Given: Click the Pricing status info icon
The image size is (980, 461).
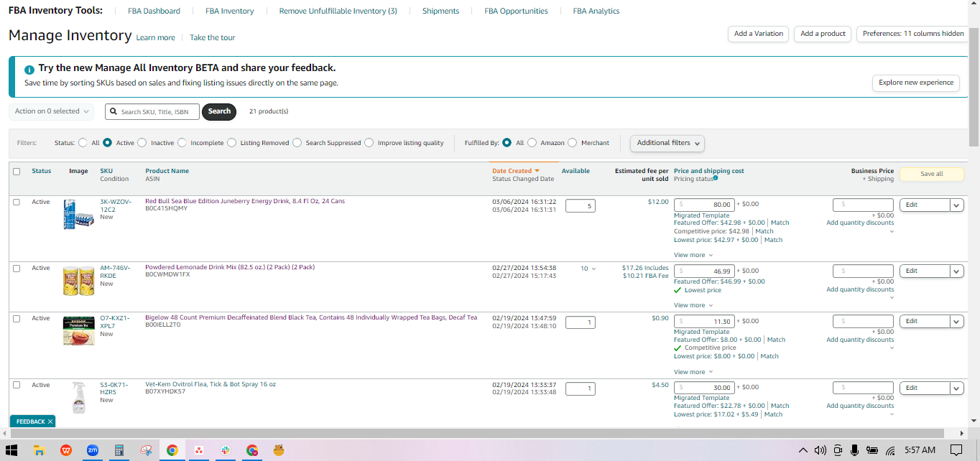Looking at the screenshot, I should coord(716,178).
